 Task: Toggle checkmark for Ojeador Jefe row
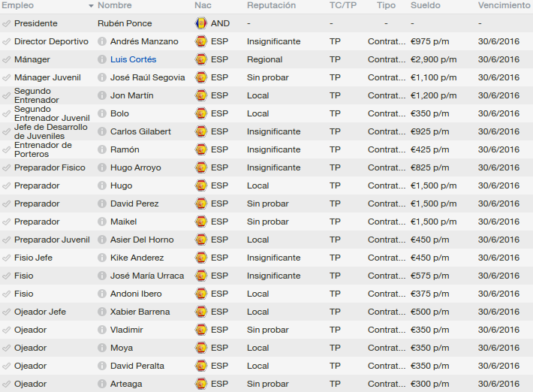(6, 312)
